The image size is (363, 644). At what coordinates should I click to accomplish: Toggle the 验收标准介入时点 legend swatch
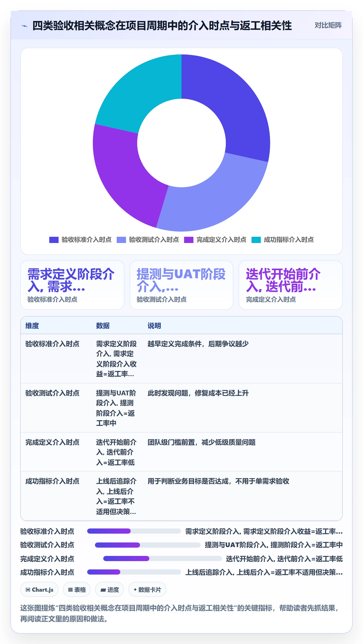pyautogui.click(x=54, y=240)
